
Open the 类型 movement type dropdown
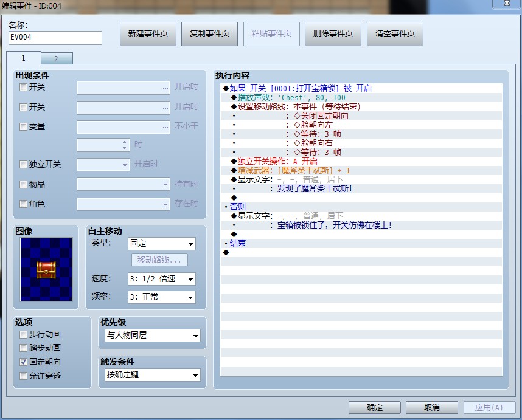click(x=161, y=244)
